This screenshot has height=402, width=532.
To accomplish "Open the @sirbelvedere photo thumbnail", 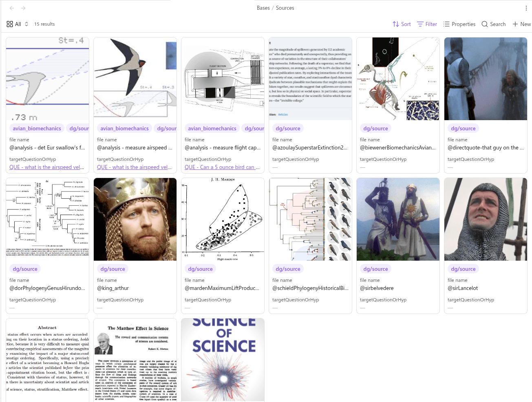I will pos(398,220).
